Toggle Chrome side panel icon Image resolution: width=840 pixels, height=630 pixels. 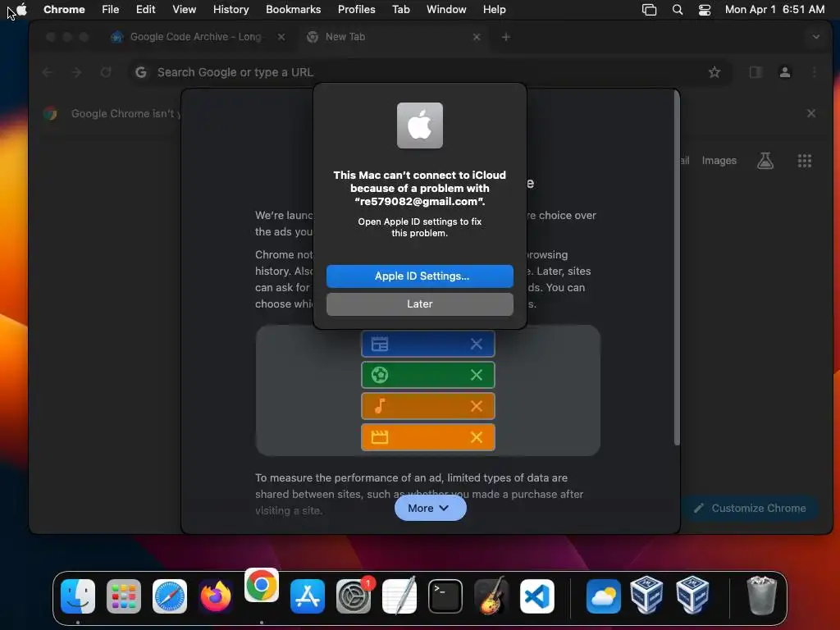tap(756, 72)
